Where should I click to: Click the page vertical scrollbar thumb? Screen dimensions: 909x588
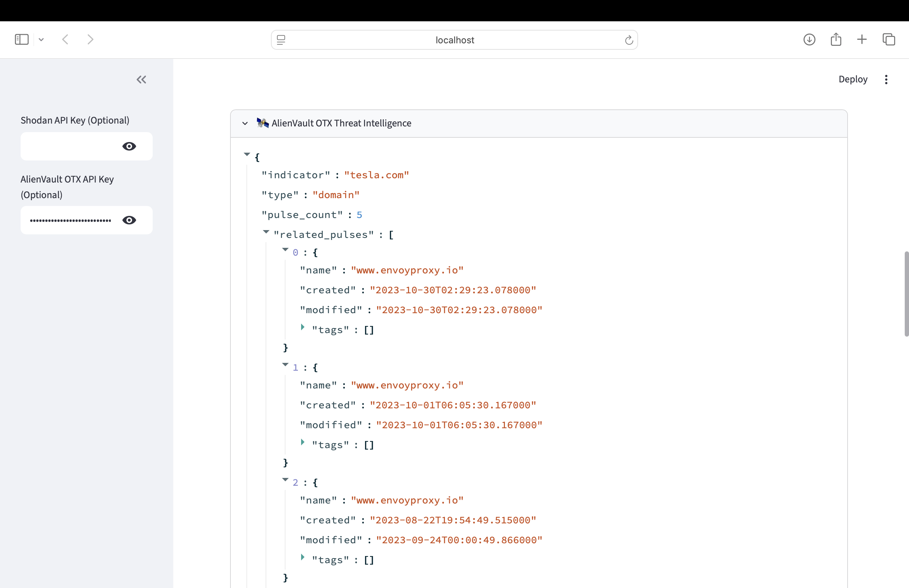coord(906,294)
